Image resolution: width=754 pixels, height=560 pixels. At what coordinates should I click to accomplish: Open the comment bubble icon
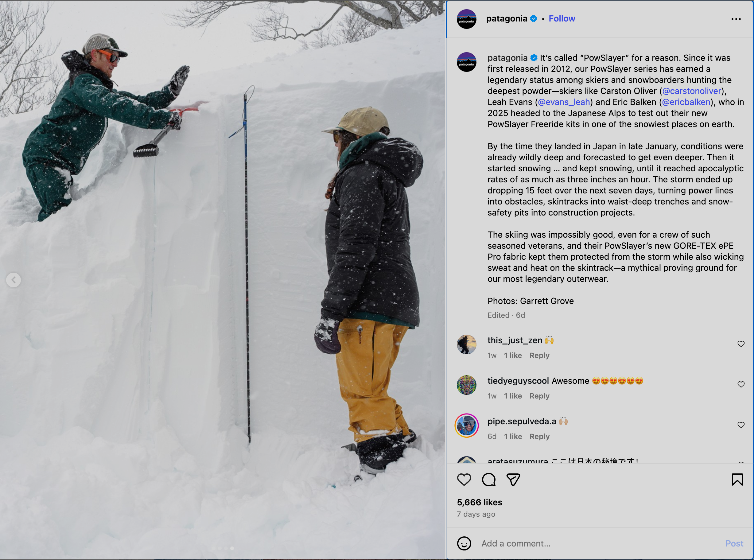point(489,480)
